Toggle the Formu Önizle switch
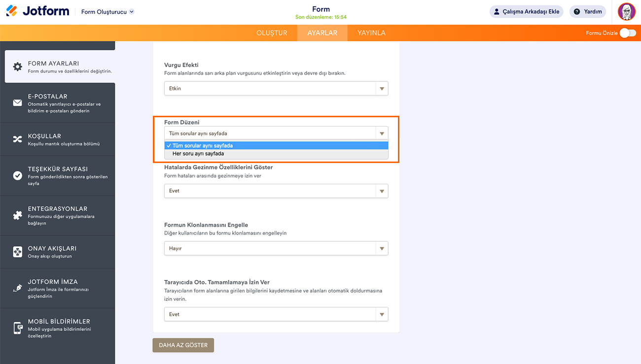Screen dimensions: 641x364 click(x=628, y=33)
